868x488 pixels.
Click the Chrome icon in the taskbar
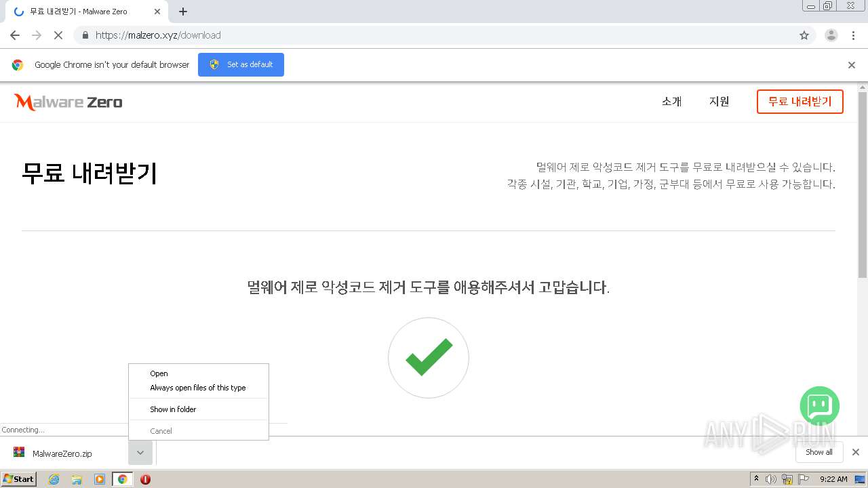click(x=122, y=479)
